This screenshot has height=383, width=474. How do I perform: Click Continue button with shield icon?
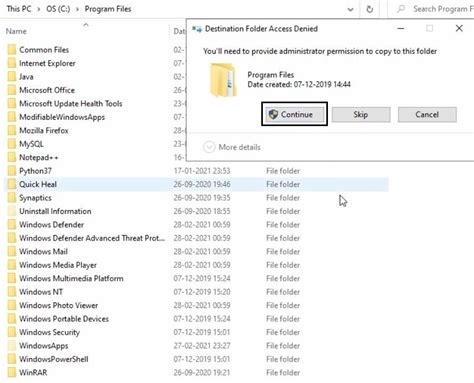pyautogui.click(x=294, y=114)
